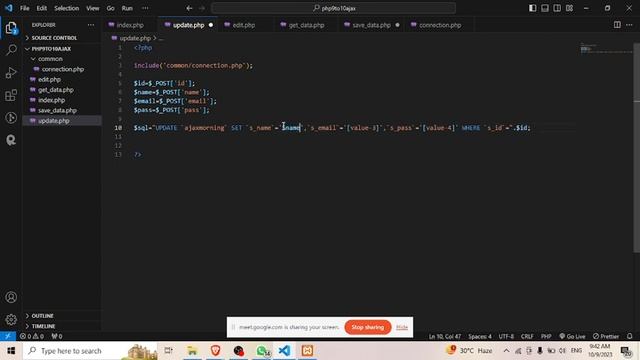Screen dimensions: 640x360
Task: Toggle Prettier formatter in status bar
Action: pyautogui.click(x=606, y=336)
